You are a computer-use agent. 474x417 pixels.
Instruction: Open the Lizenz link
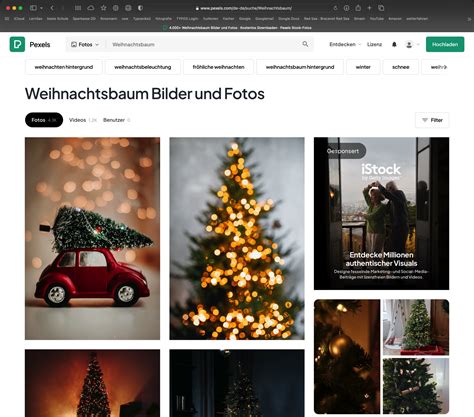(x=374, y=44)
